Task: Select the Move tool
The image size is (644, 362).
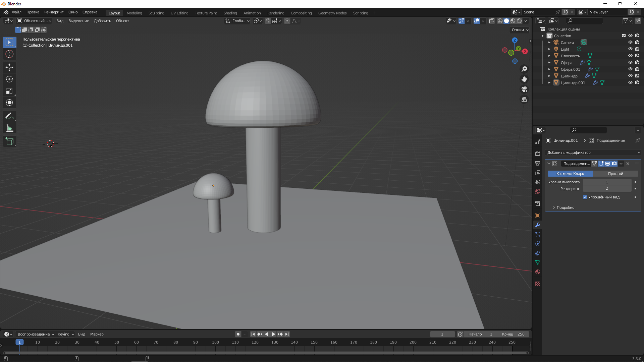Action: (x=9, y=67)
